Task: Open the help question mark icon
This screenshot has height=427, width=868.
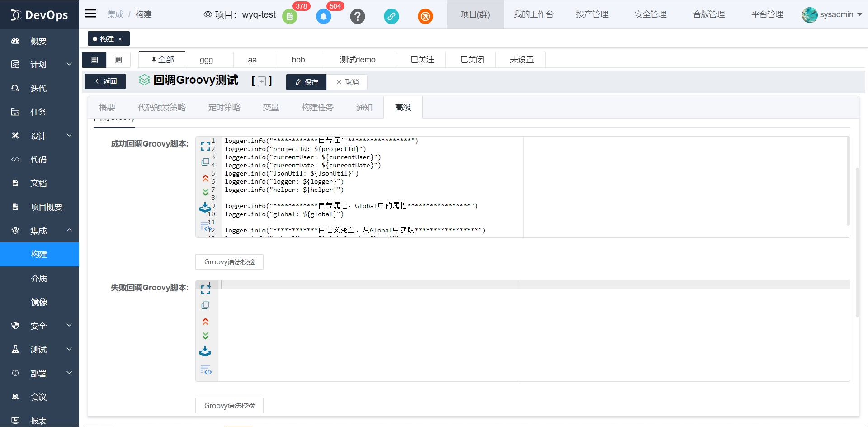Action: tap(357, 17)
